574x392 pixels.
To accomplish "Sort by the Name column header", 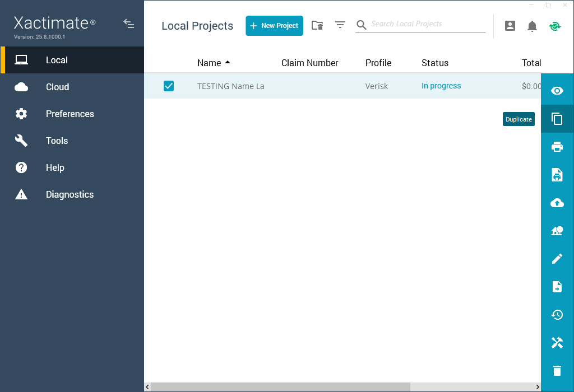I will pos(209,63).
